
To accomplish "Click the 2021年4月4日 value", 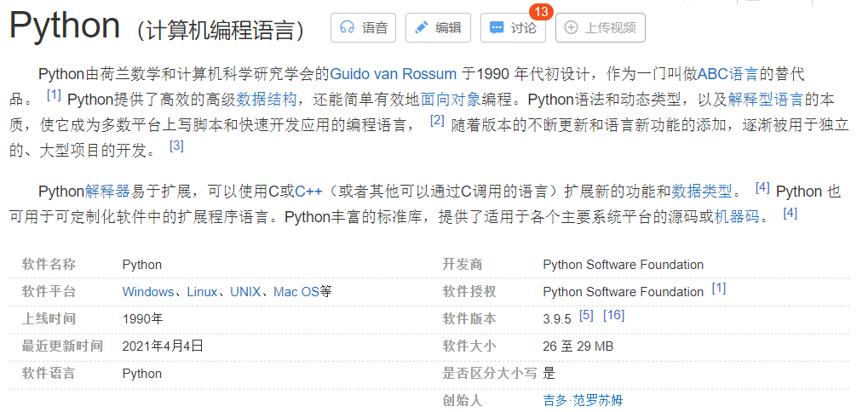I will coord(163,346).
